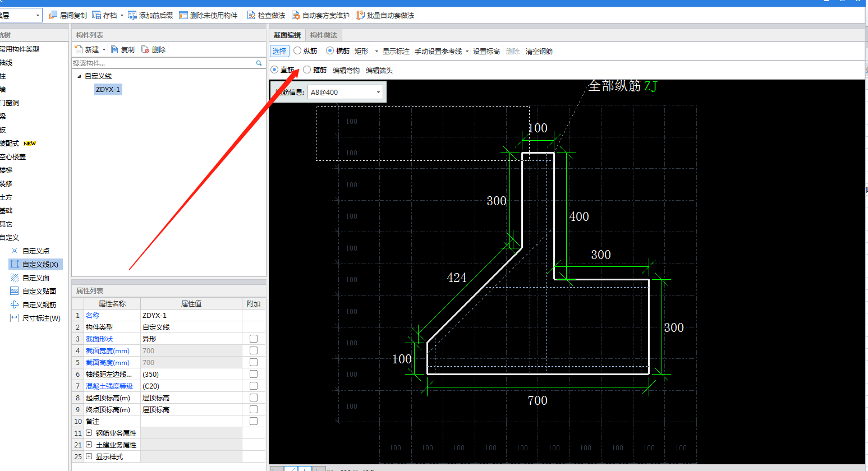This screenshot has width=868, height=471.
Task: Open the floor selector dropdown
Action: pos(38,15)
